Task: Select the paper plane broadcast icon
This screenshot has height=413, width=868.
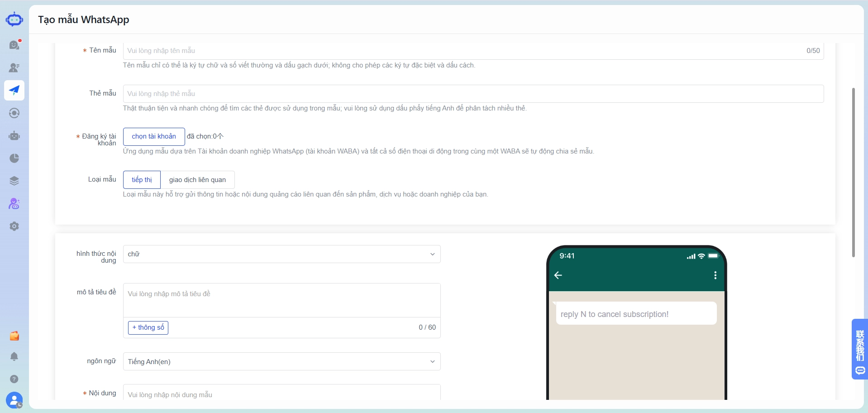Action: pos(14,90)
